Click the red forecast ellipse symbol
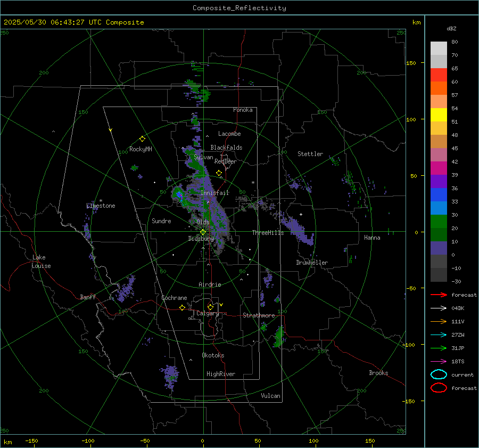This screenshot has height=448, width=479. (x=439, y=388)
